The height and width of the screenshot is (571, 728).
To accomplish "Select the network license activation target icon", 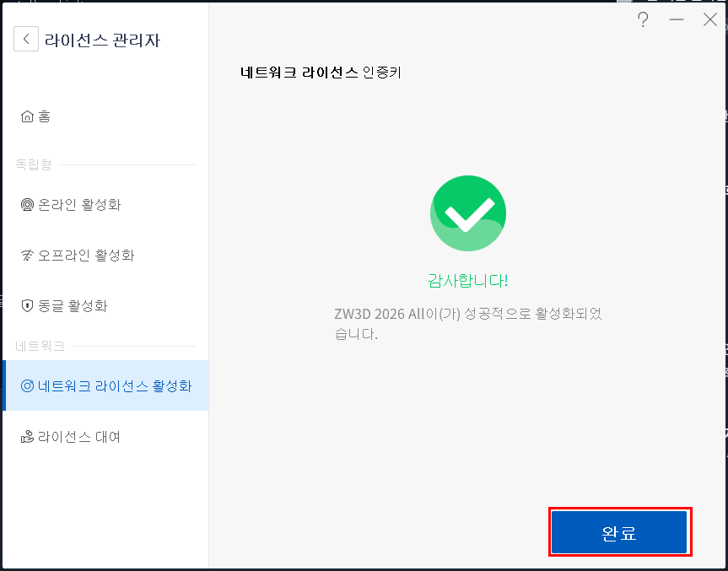I will 26,385.
